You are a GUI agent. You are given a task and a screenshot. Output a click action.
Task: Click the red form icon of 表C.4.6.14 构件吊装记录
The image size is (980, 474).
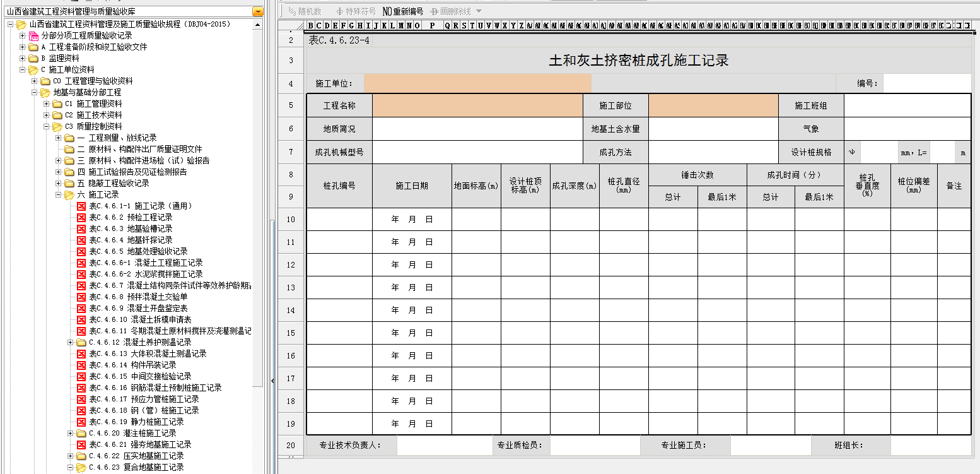point(81,365)
